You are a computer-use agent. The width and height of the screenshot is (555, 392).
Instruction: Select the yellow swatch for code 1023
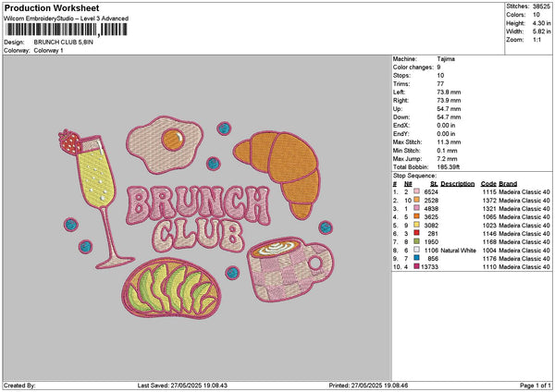coord(416,225)
